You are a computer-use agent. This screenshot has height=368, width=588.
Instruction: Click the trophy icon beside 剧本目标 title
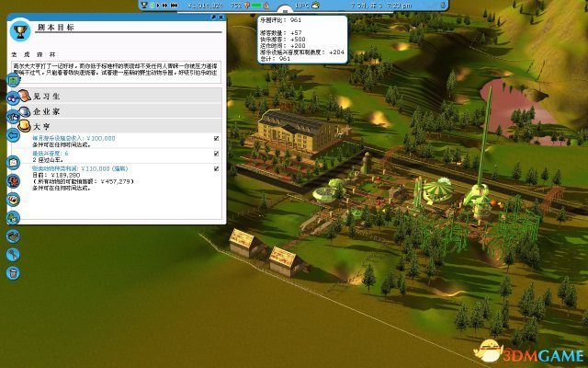pos(20,33)
